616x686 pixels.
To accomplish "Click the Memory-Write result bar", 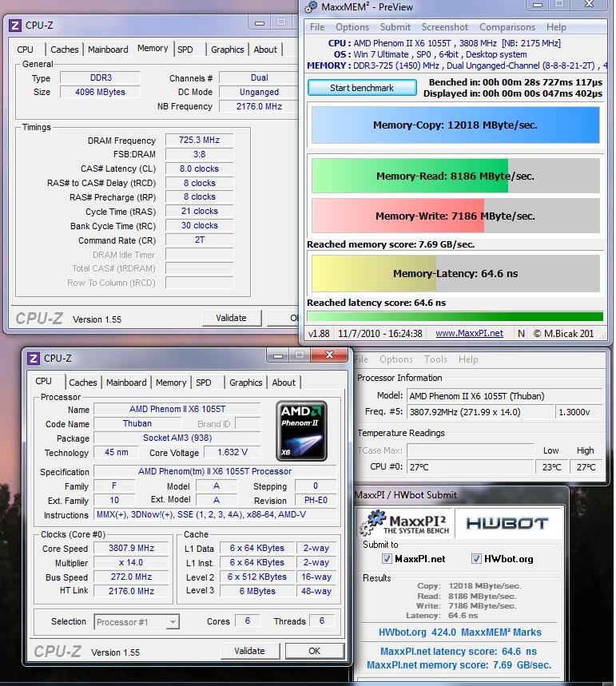I will click(x=455, y=216).
